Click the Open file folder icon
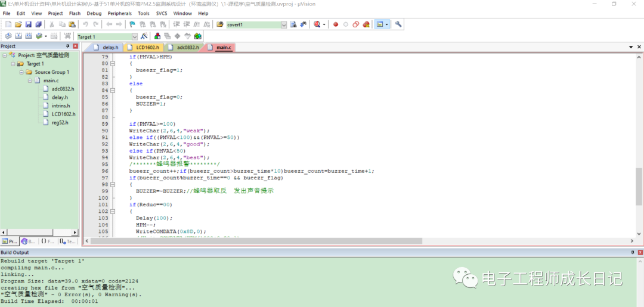The width and height of the screenshot is (644, 307). (18, 24)
